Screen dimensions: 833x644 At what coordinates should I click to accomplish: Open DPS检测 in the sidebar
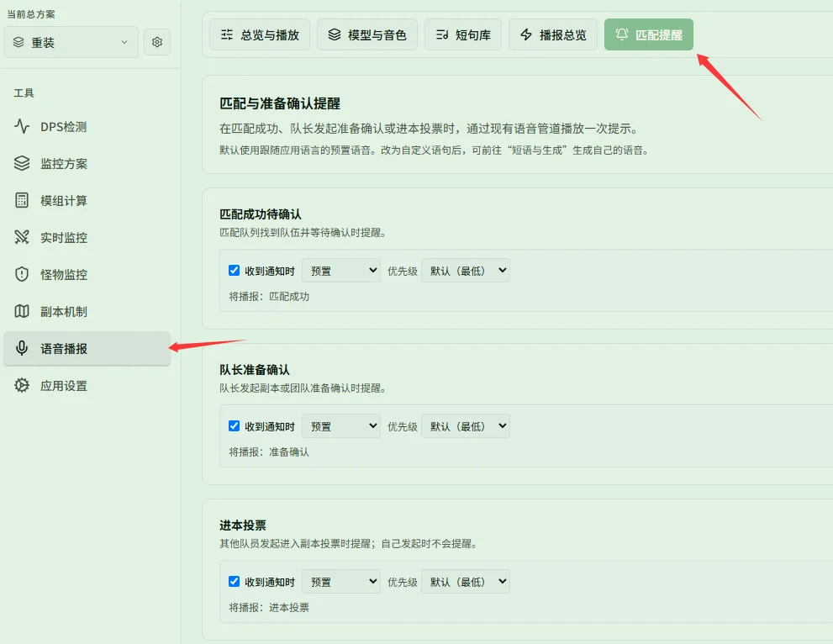(x=87, y=126)
